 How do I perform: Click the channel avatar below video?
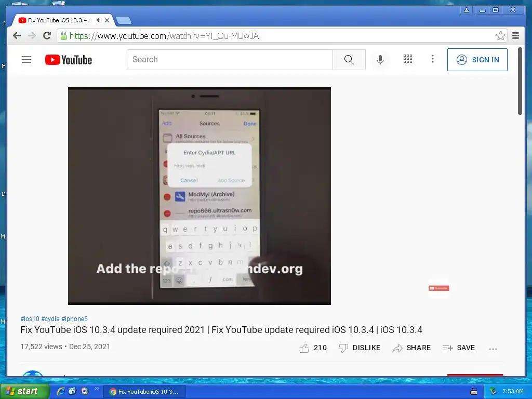click(x=33, y=374)
